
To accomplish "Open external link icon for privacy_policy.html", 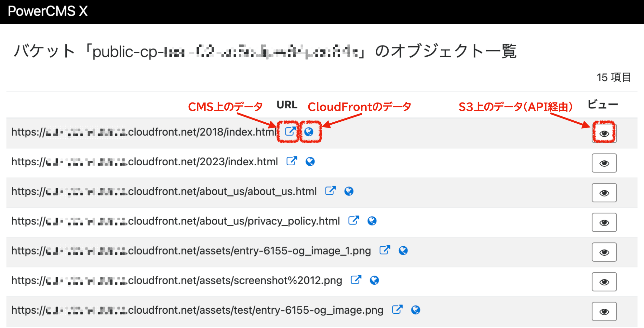I will (x=354, y=221).
